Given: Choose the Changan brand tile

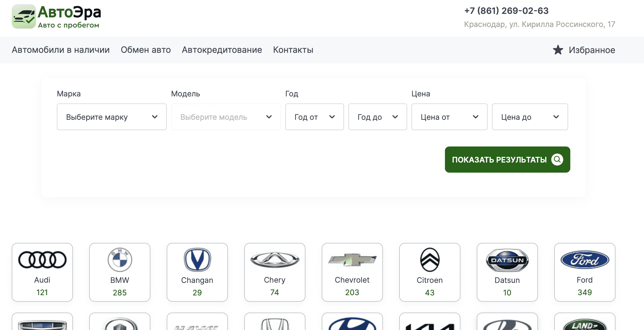Looking at the screenshot, I should pyautogui.click(x=197, y=272).
